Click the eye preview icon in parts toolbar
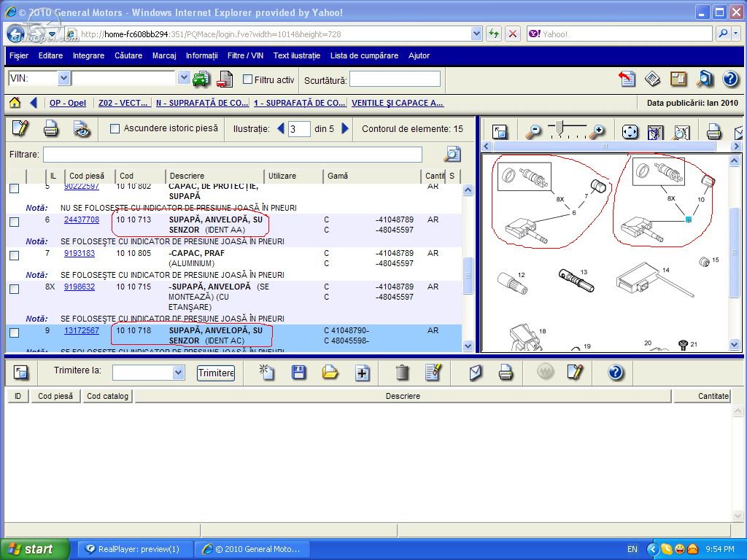 point(82,129)
